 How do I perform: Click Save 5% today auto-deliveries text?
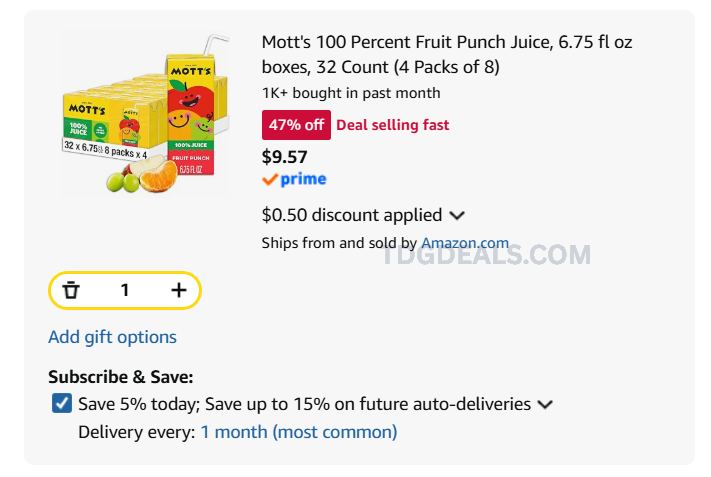point(304,404)
